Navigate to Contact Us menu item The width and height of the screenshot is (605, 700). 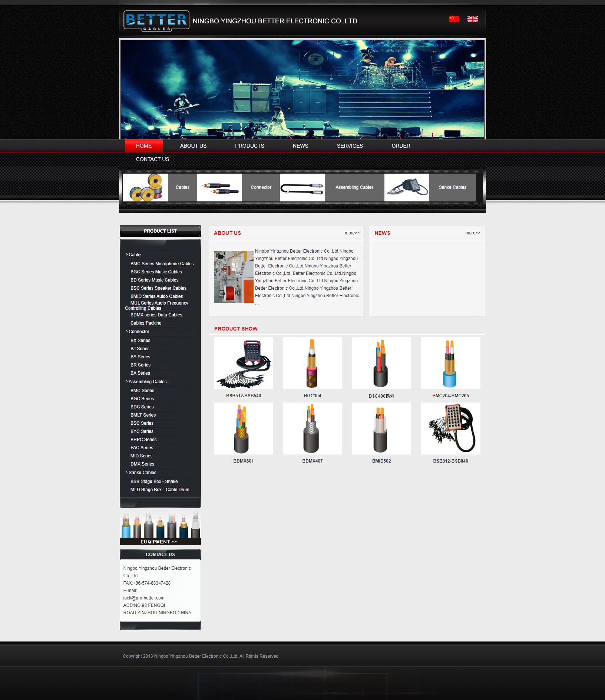[x=152, y=159]
